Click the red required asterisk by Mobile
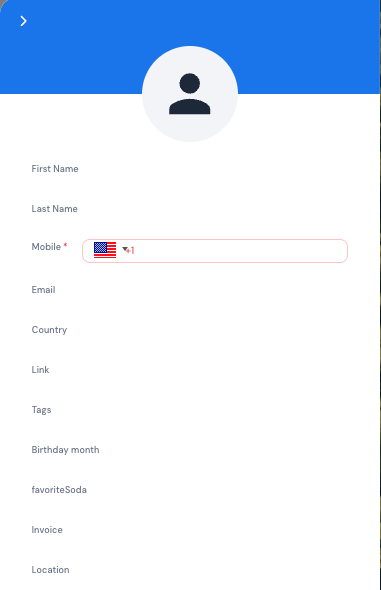The height and width of the screenshot is (590, 381). click(65, 245)
